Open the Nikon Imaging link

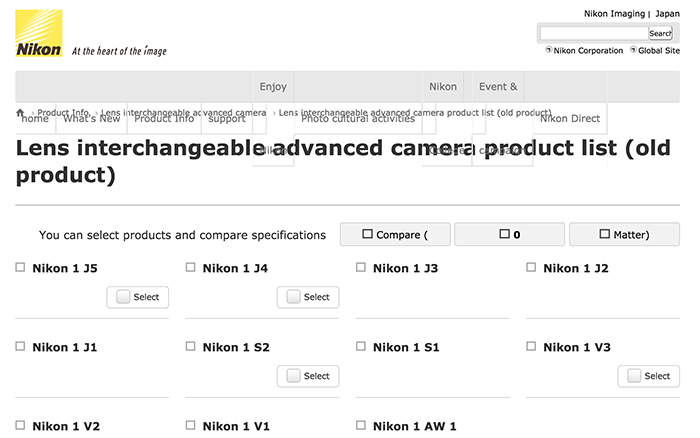(614, 14)
